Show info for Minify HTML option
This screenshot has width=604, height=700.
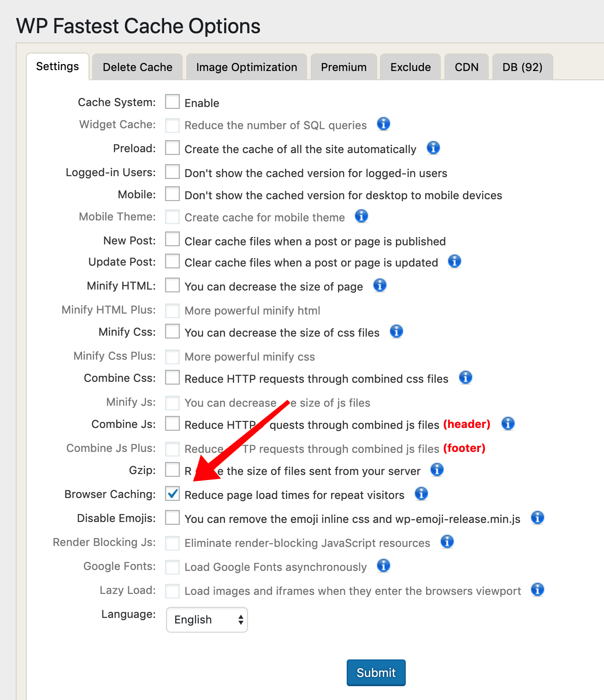380,285
